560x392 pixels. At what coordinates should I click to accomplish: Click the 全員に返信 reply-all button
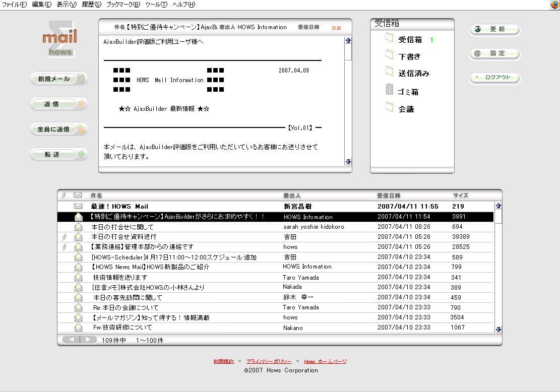coord(58,129)
